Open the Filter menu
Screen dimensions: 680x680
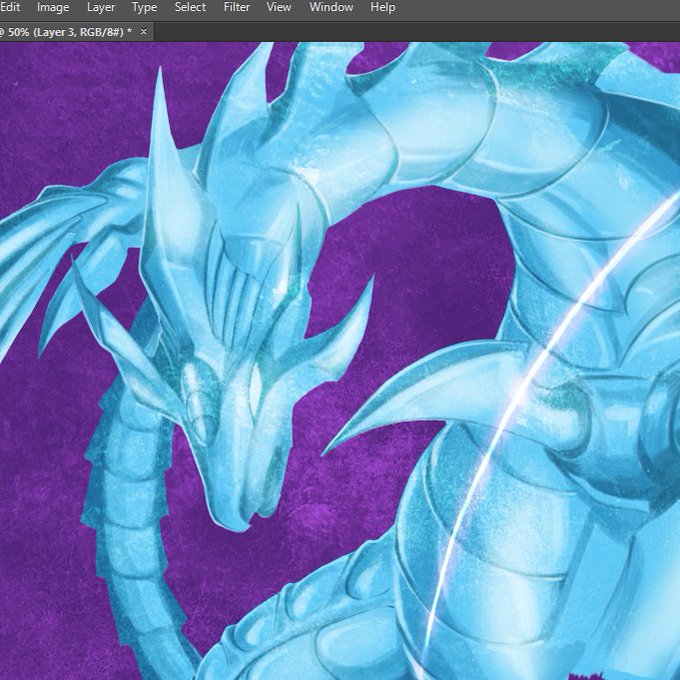pos(237,7)
